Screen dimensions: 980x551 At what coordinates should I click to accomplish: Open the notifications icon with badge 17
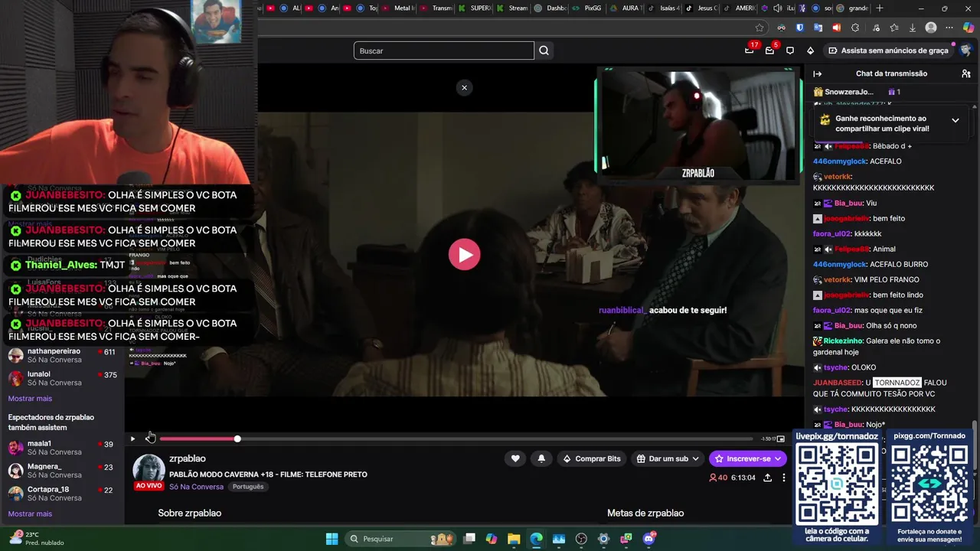pos(750,51)
